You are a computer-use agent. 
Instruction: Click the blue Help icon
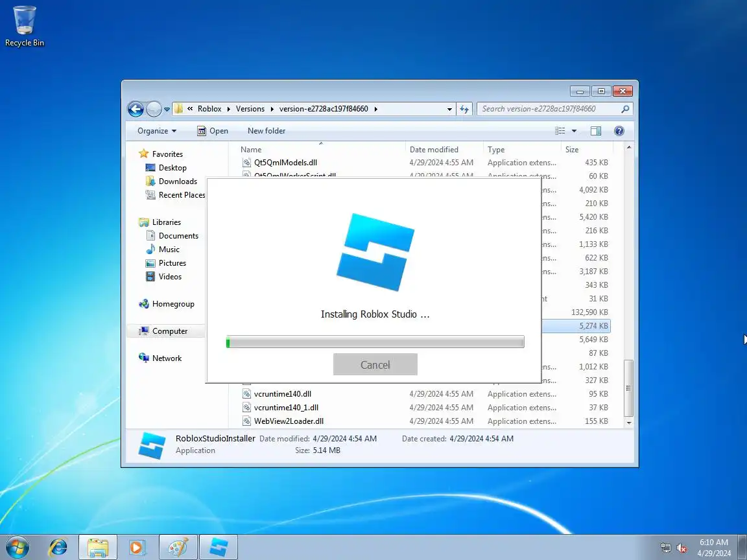point(619,131)
